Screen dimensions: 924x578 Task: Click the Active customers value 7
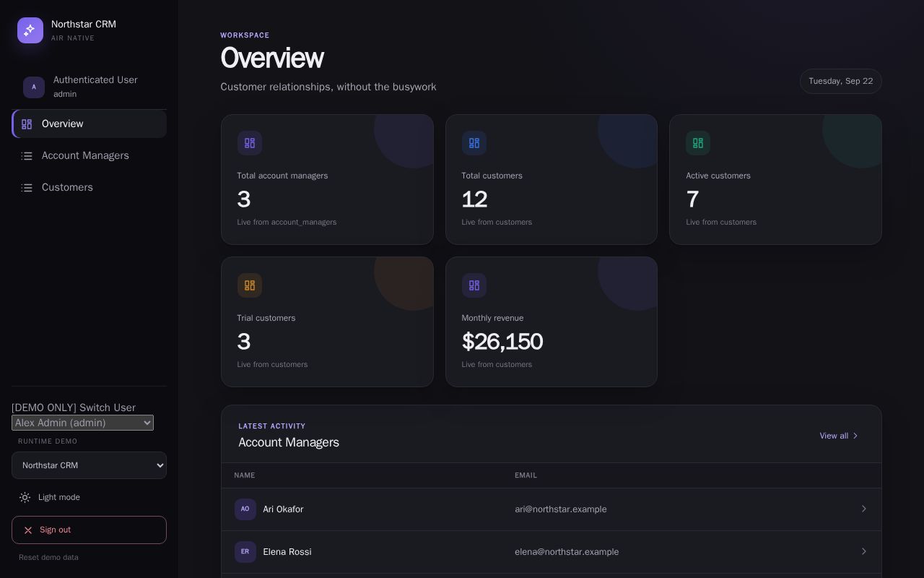click(692, 199)
